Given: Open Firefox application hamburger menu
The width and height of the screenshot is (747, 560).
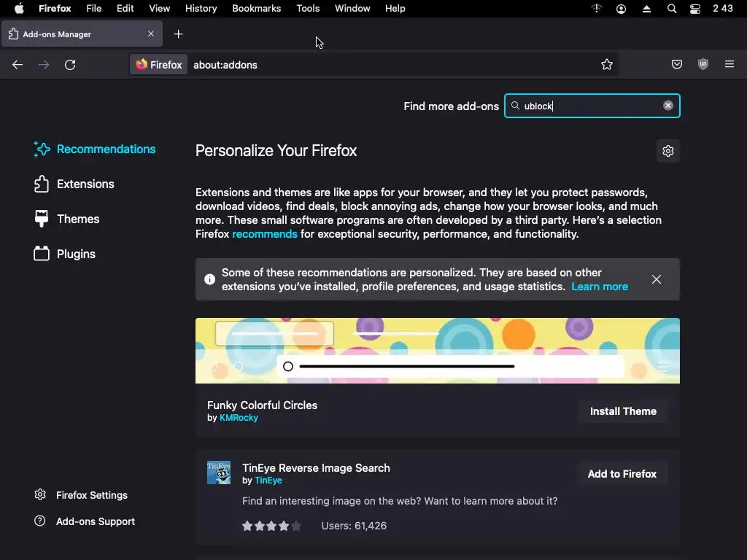Looking at the screenshot, I should pyautogui.click(x=729, y=65).
